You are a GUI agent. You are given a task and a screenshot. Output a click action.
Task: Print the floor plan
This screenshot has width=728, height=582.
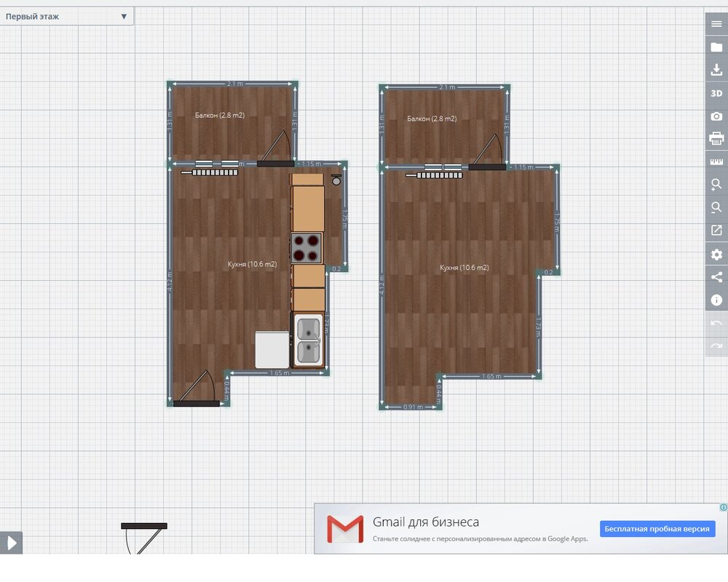pyautogui.click(x=716, y=139)
